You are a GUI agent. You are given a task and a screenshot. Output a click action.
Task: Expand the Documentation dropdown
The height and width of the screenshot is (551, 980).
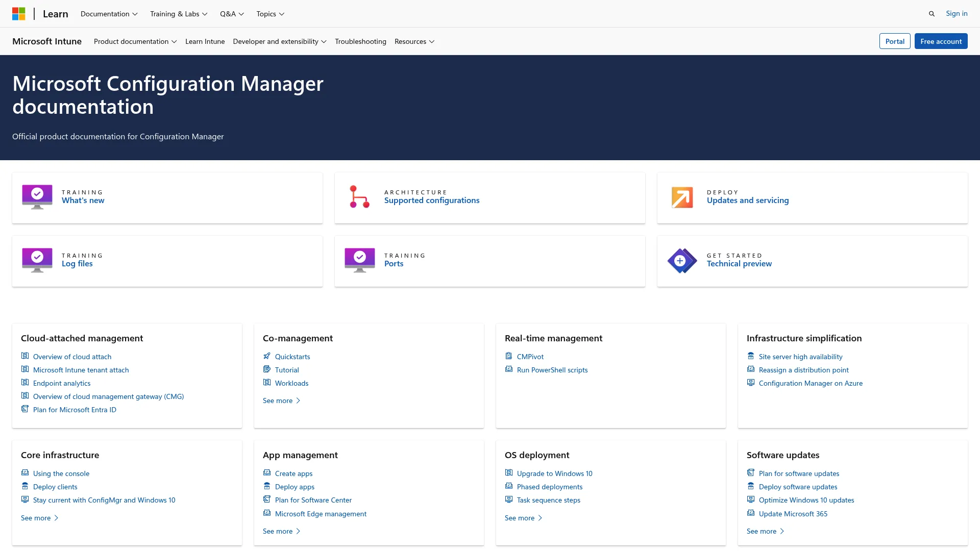pos(109,14)
